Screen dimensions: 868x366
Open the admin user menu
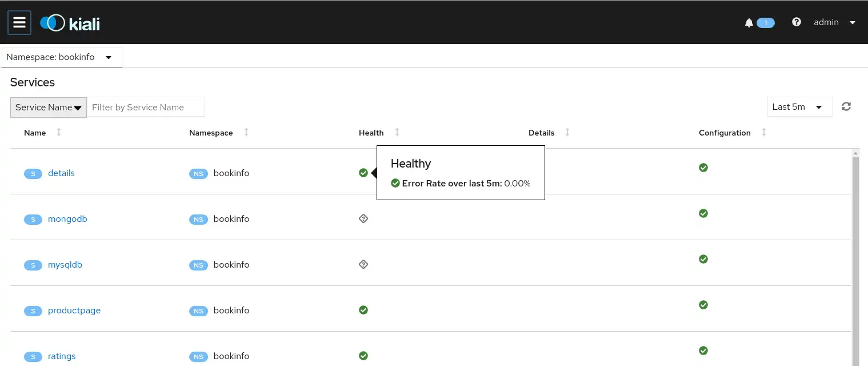(834, 22)
